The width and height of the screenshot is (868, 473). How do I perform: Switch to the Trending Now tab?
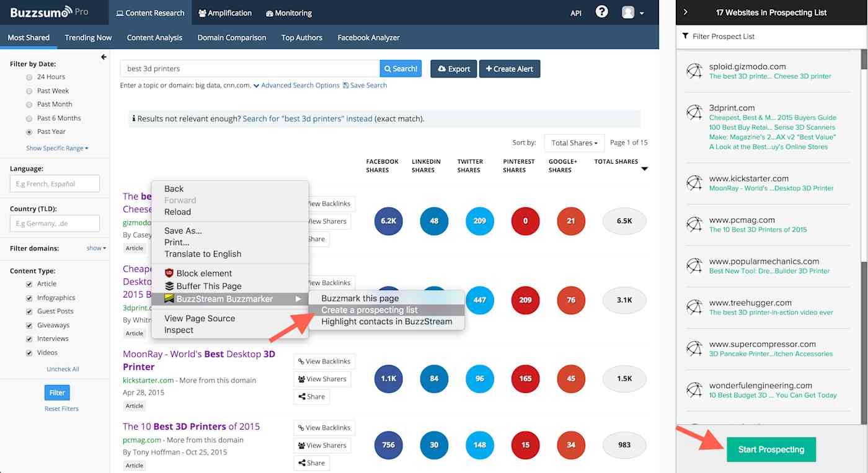(87, 37)
